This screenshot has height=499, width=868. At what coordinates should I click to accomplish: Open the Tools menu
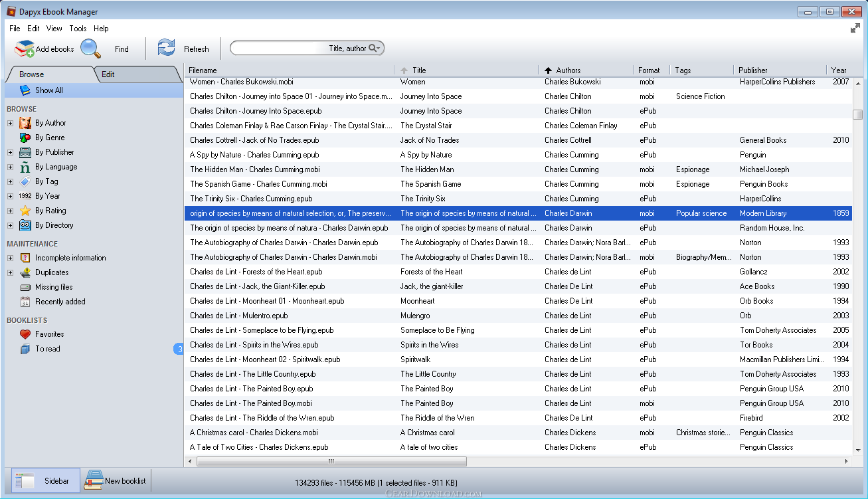coord(78,29)
